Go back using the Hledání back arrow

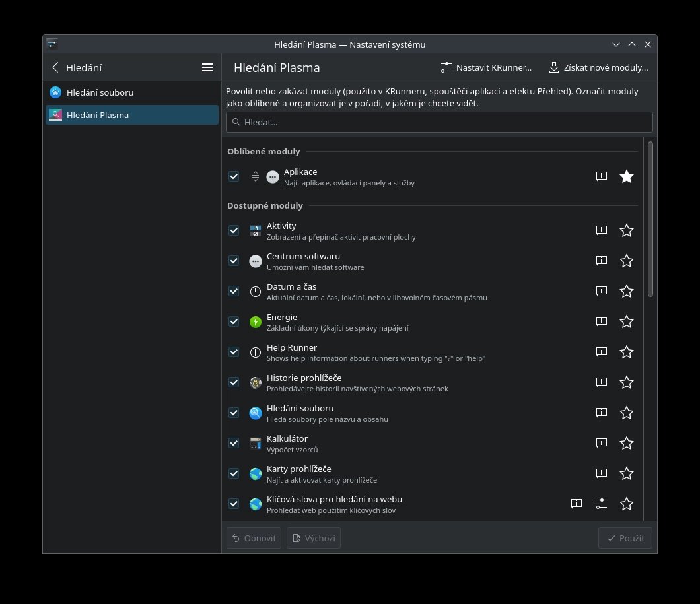[x=55, y=67]
